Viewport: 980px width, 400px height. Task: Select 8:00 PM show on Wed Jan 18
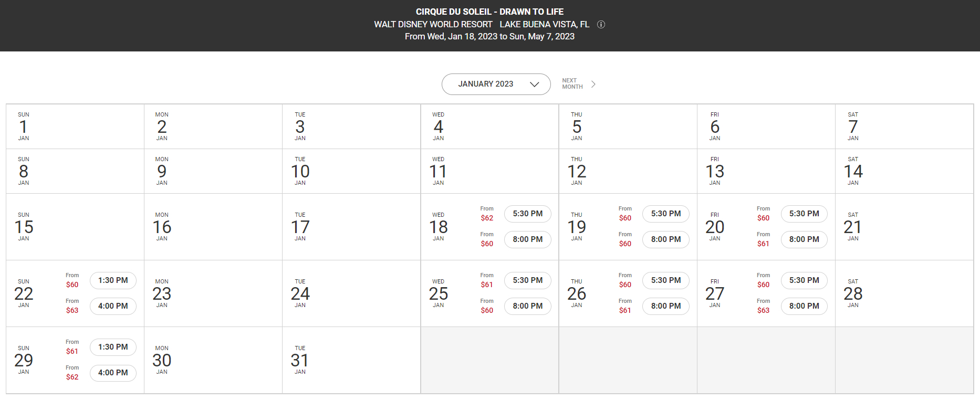coord(527,239)
